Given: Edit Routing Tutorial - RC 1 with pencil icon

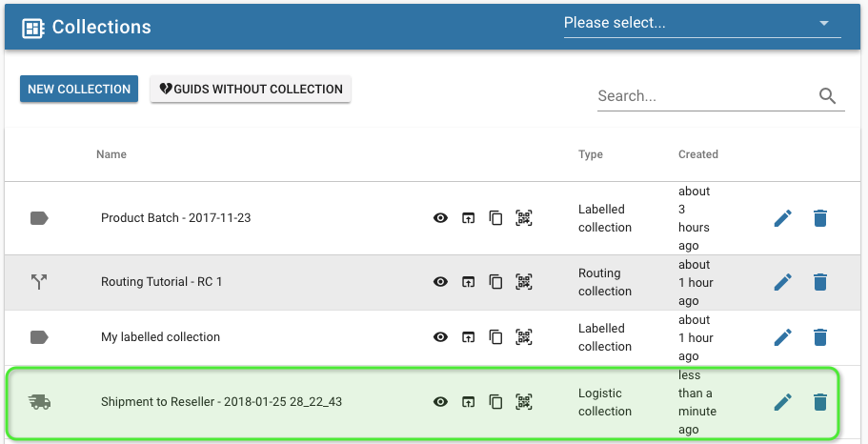Looking at the screenshot, I should click(783, 282).
